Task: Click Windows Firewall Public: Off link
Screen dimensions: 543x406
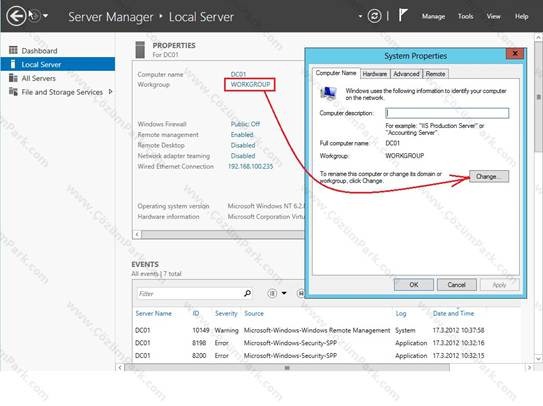Action: click(x=245, y=124)
